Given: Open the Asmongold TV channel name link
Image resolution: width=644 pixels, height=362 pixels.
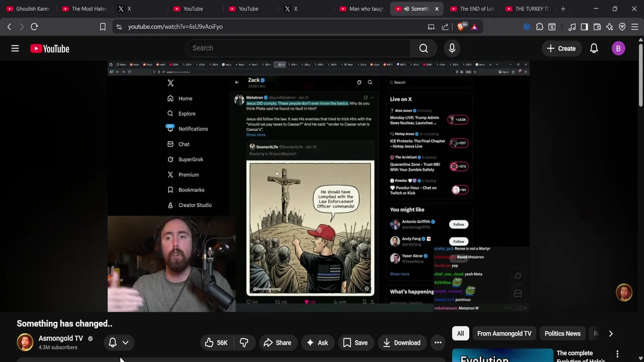Looking at the screenshot, I should tap(61, 338).
